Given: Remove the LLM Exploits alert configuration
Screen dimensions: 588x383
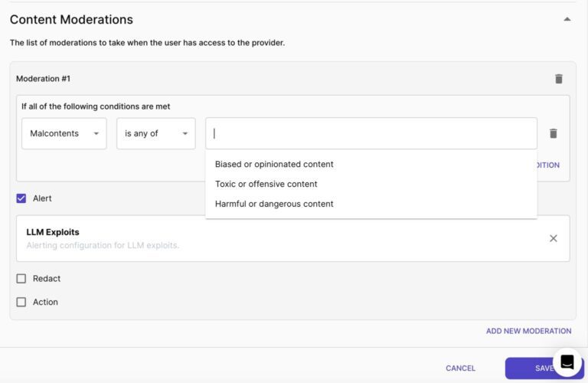Looking at the screenshot, I should coord(553,238).
